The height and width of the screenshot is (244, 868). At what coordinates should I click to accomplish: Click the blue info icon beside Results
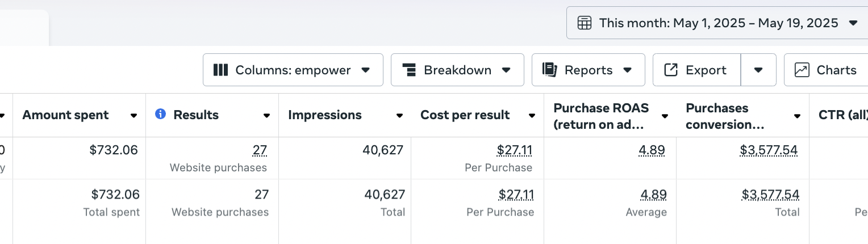(161, 115)
